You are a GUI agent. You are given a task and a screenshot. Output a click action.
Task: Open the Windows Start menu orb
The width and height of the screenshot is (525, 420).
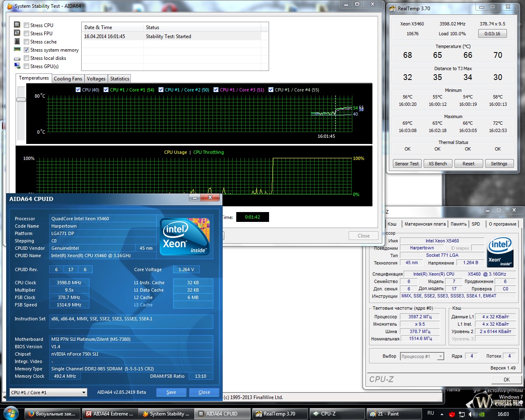tap(11, 413)
